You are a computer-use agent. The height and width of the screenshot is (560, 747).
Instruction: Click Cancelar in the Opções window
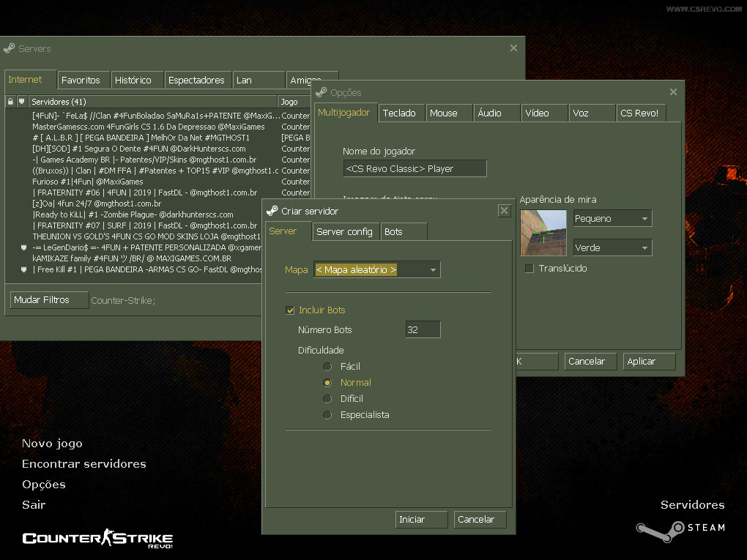pos(591,362)
